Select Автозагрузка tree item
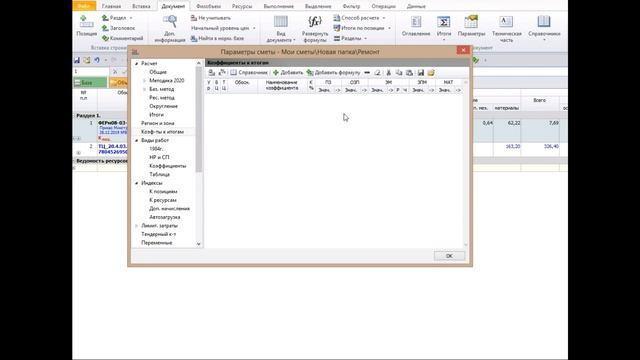Screen dimensions: 640x360 164,217
